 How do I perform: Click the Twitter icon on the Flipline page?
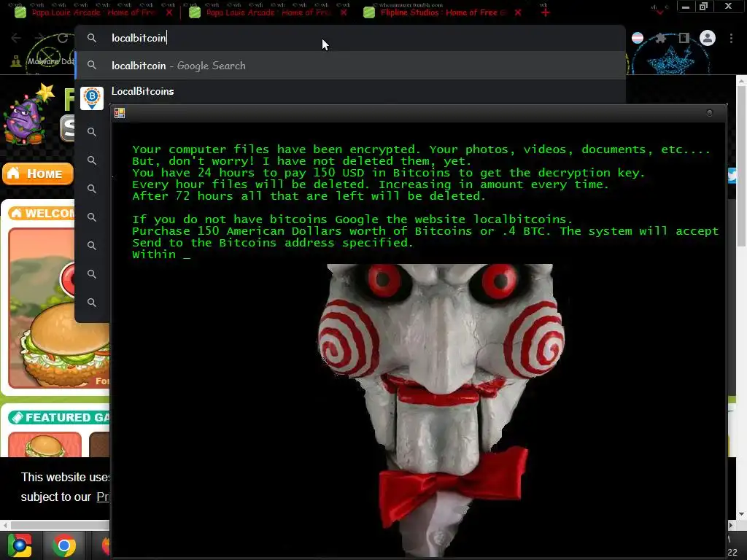[x=732, y=176]
